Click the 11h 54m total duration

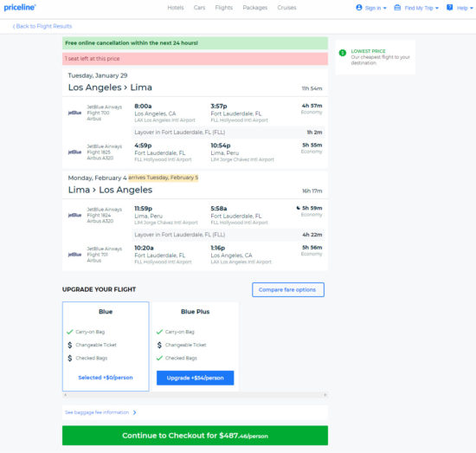pos(312,88)
